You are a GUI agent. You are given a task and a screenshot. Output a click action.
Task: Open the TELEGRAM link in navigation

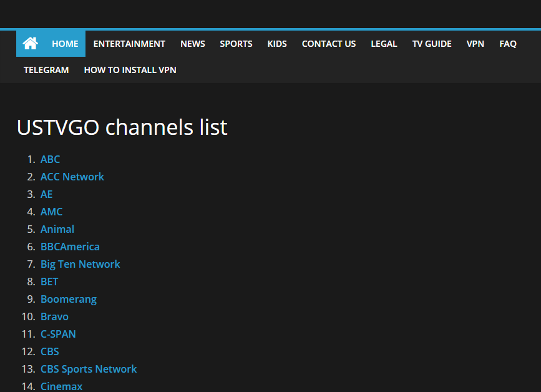tap(46, 70)
